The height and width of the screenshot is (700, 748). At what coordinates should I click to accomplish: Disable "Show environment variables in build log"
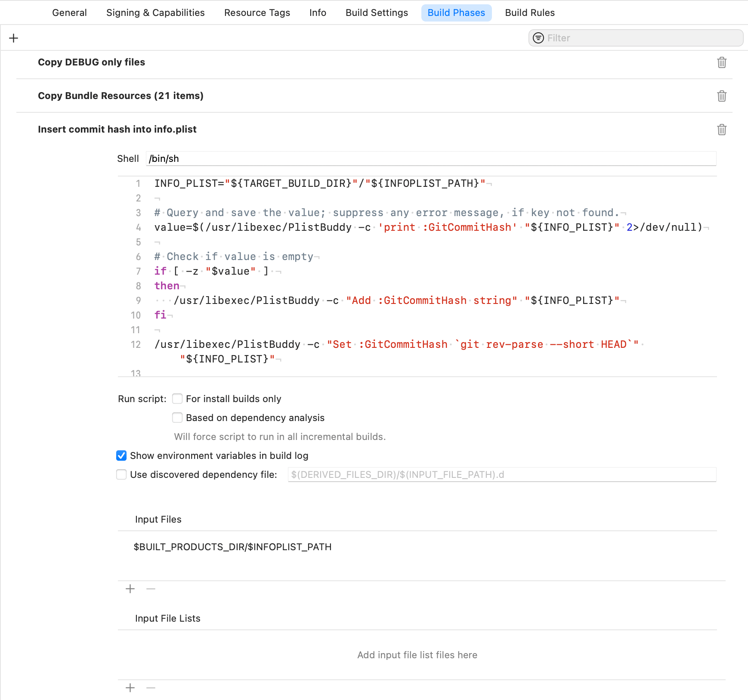click(x=121, y=455)
